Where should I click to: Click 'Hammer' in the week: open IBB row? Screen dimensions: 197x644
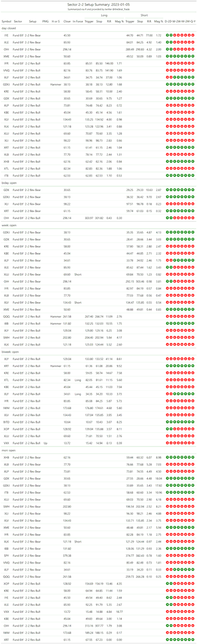(x=55, y=324)
